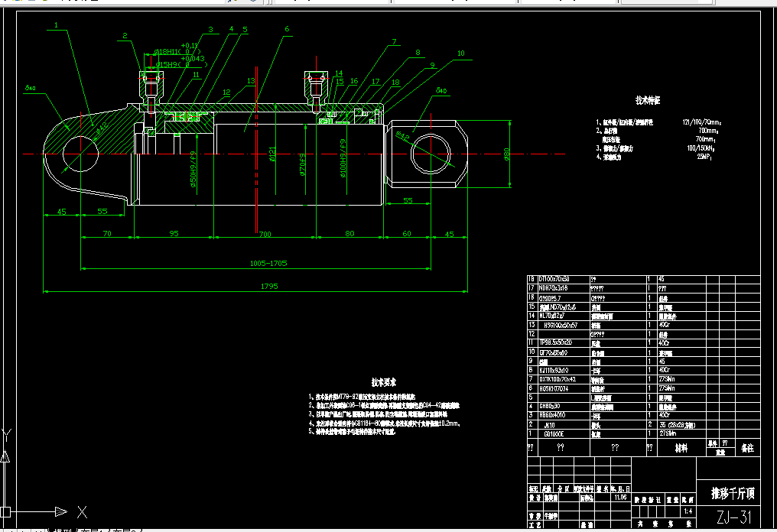777x532 pixels.
Task: Select the ø18H11 port dimension
Action: pos(166,51)
